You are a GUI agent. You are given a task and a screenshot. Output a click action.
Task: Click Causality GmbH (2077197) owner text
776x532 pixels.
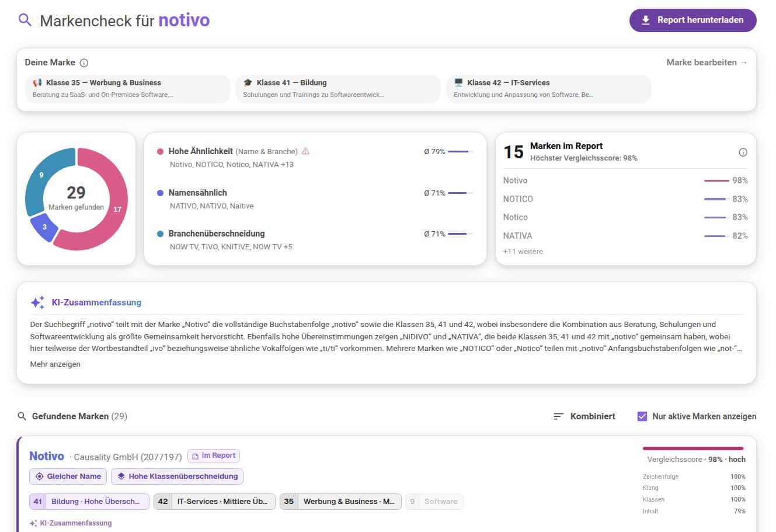[x=128, y=457]
